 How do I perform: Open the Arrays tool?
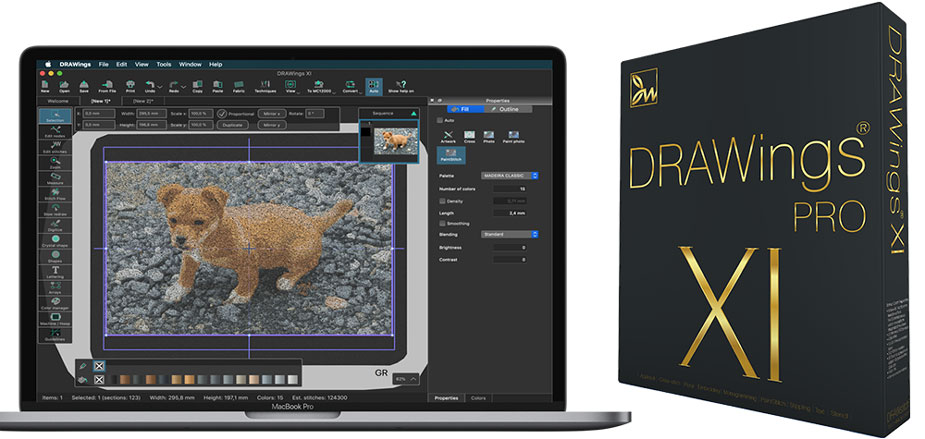pos(55,288)
